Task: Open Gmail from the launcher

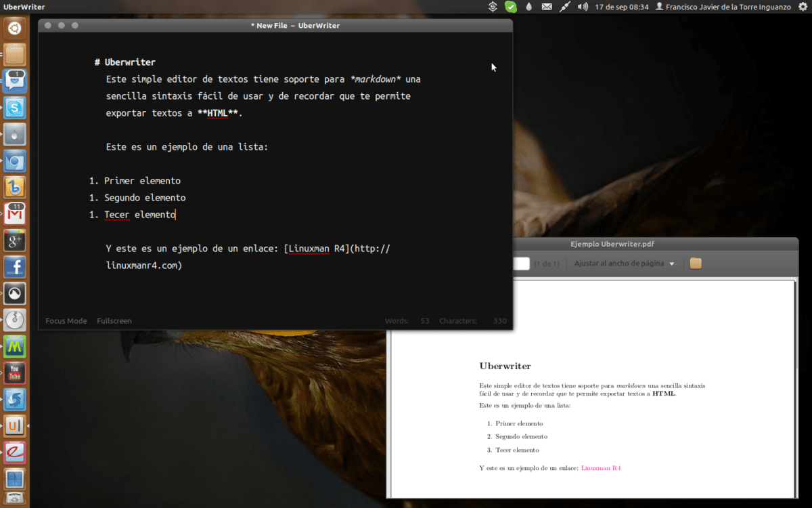Action: (14, 213)
